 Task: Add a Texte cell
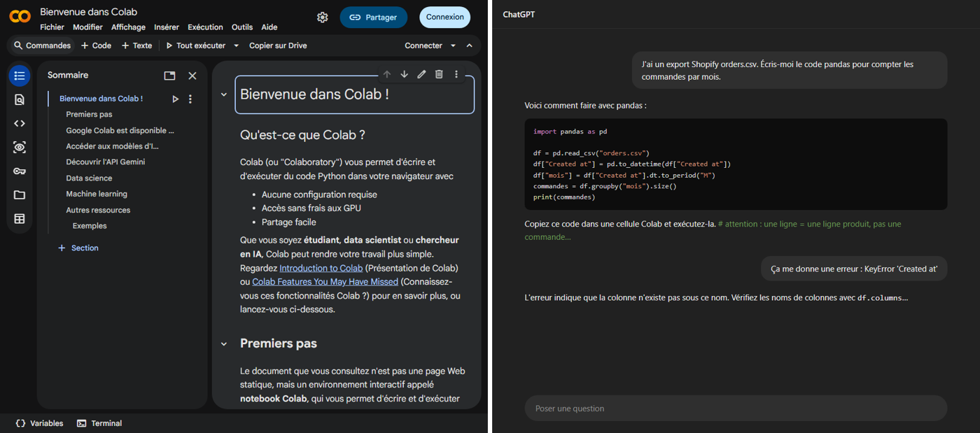(136, 45)
